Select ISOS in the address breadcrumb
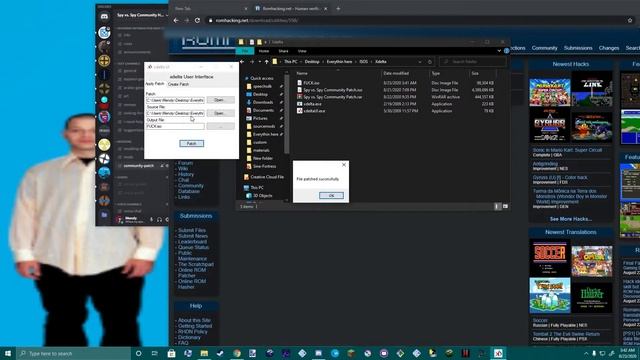The image size is (640, 360). coord(363,62)
